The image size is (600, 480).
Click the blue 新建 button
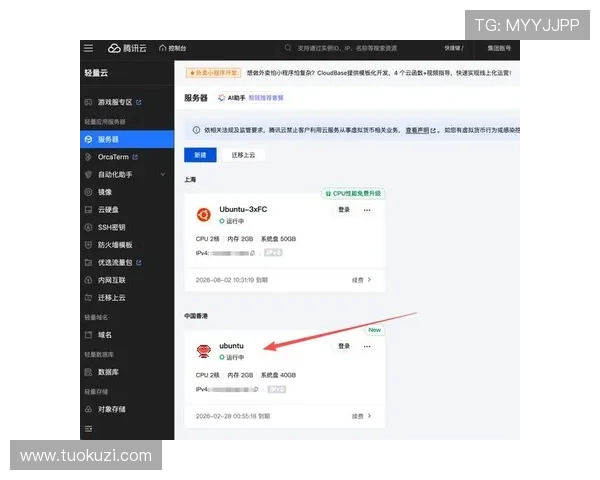200,155
